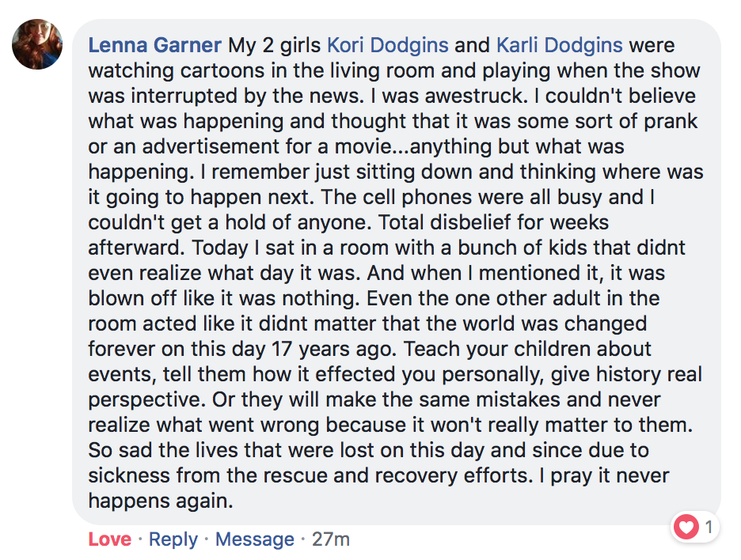Screen dimensions: 741x560
Task: Open Karli Dodgins tagged profile link
Action: click(559, 44)
